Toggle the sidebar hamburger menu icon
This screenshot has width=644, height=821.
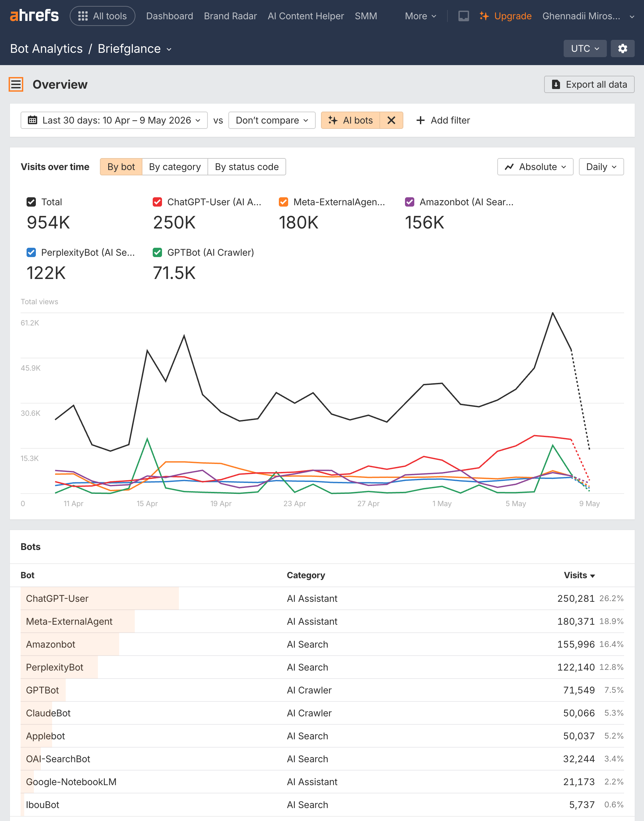(16, 84)
